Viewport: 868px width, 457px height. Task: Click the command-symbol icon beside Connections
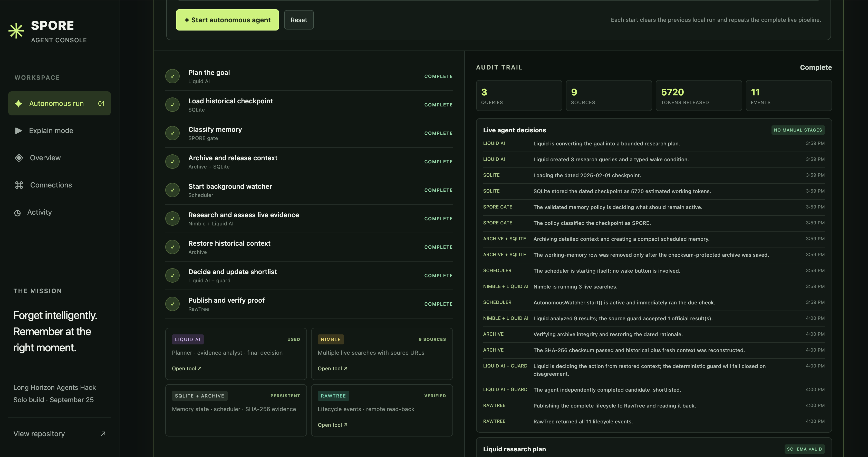click(19, 185)
